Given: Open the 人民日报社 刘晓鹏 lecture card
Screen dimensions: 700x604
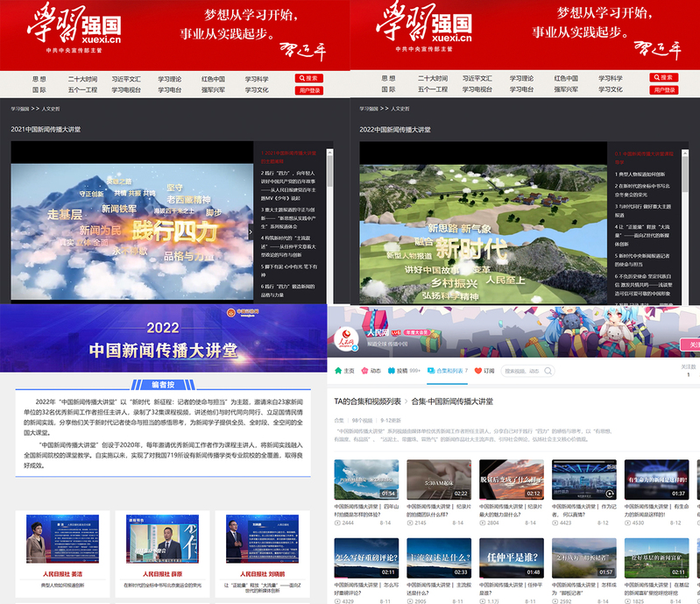Looking at the screenshot, I should coord(263,553).
